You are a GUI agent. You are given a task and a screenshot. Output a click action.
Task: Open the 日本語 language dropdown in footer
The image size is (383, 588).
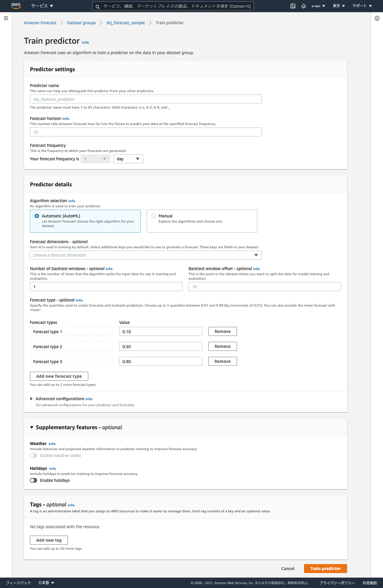46,583
